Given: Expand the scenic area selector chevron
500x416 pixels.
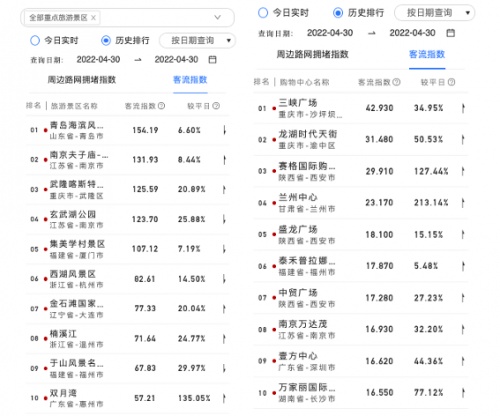Looking at the screenshot, I should click(x=217, y=17).
